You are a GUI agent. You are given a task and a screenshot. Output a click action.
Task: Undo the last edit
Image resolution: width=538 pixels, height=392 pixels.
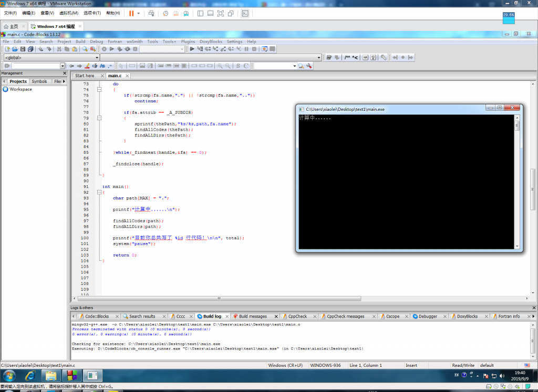tap(41, 49)
